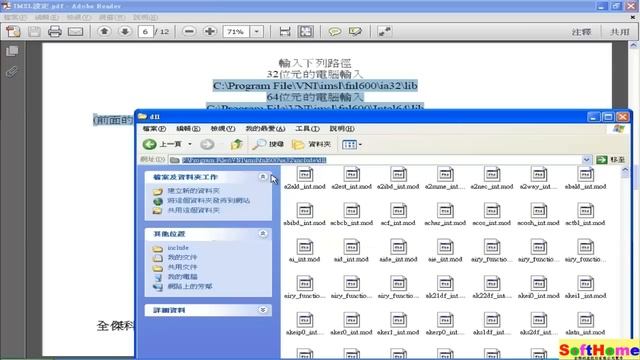Open 我的文件 in other places

click(x=182, y=257)
